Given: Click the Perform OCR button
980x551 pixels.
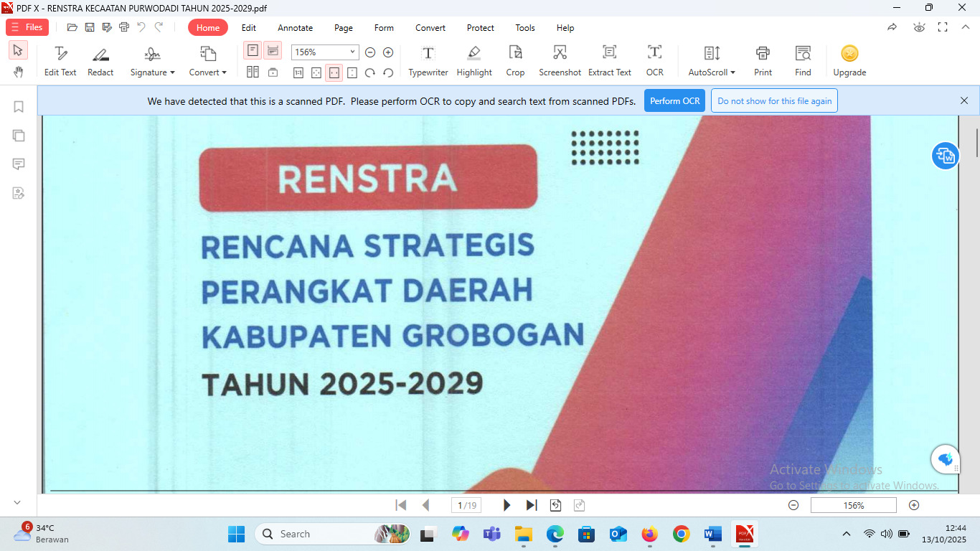Looking at the screenshot, I should (674, 101).
